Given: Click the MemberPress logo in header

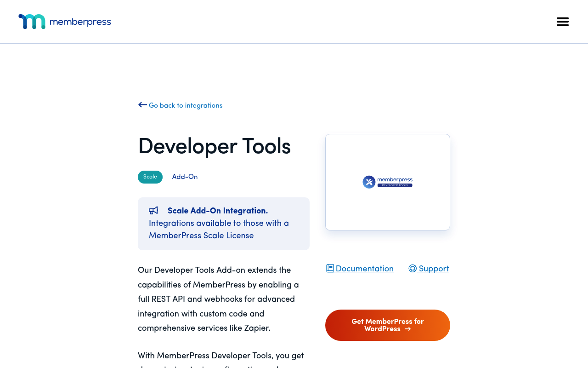Looking at the screenshot, I should [x=65, y=22].
